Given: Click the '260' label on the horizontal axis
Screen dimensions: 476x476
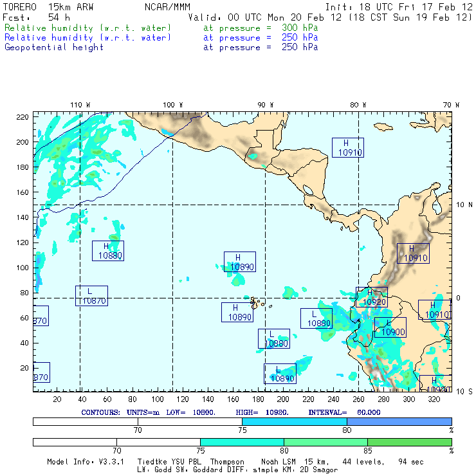Looking at the screenshot, I should [358, 399].
